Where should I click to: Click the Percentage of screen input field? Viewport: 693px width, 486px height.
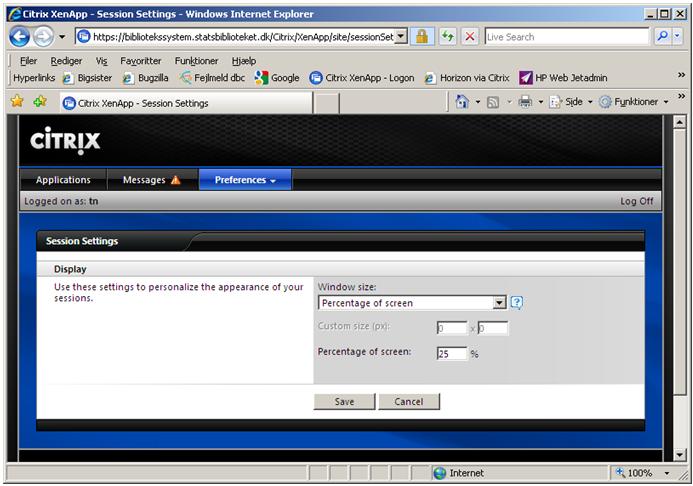pos(451,353)
